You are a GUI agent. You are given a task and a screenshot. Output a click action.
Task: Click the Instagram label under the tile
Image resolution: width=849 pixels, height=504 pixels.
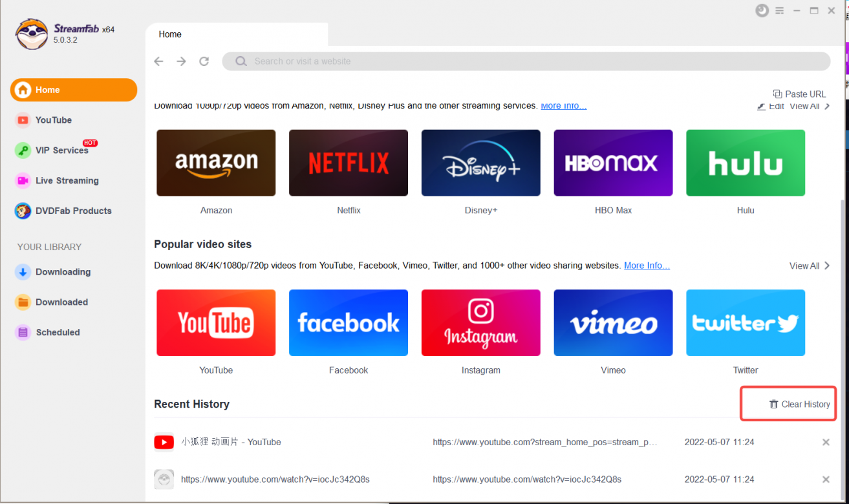coord(481,371)
